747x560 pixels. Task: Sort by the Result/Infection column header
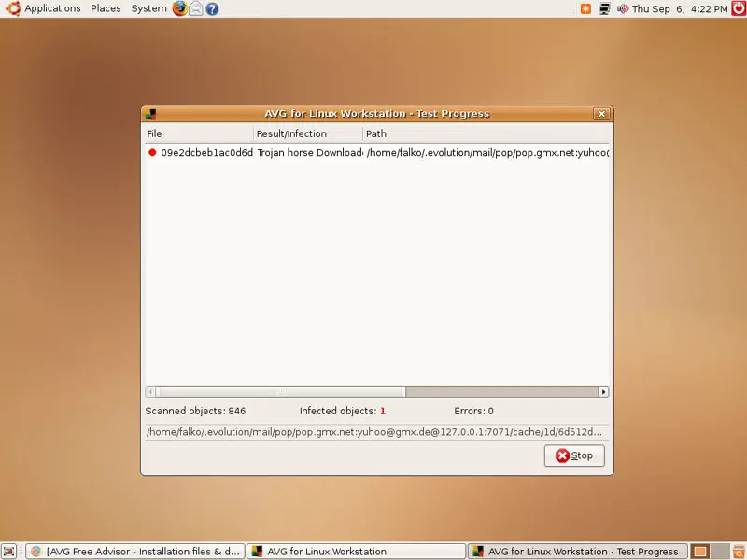click(308, 133)
